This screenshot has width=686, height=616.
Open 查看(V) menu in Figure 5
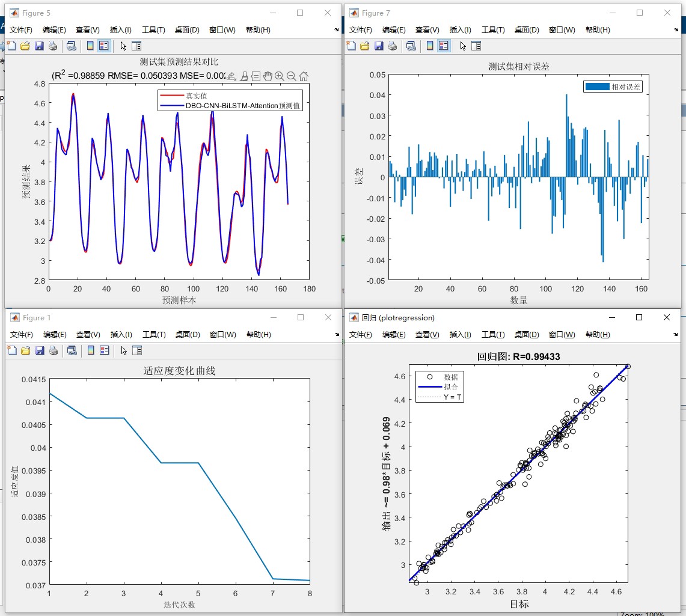pos(88,29)
